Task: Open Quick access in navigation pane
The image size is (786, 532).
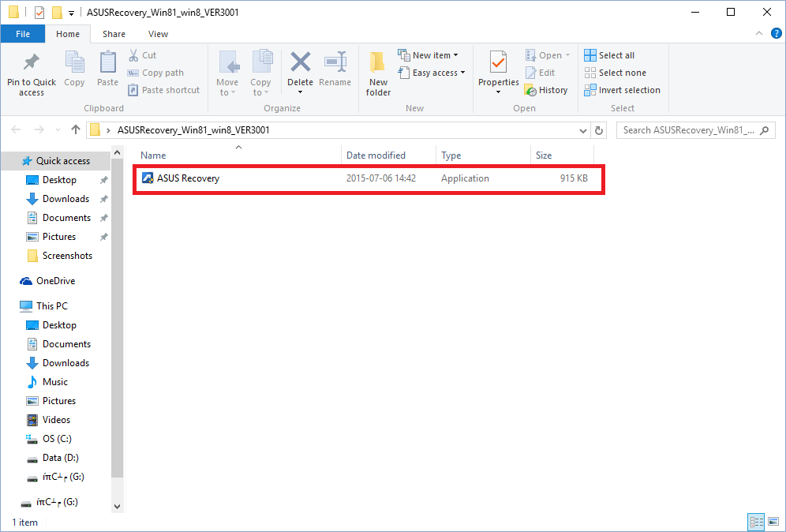Action: click(56, 161)
